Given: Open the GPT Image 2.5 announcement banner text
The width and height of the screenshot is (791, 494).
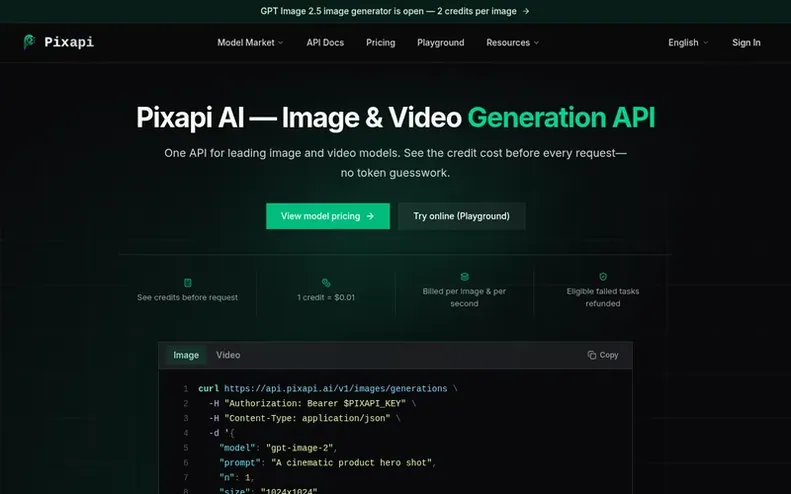Looking at the screenshot, I should coord(388,11).
